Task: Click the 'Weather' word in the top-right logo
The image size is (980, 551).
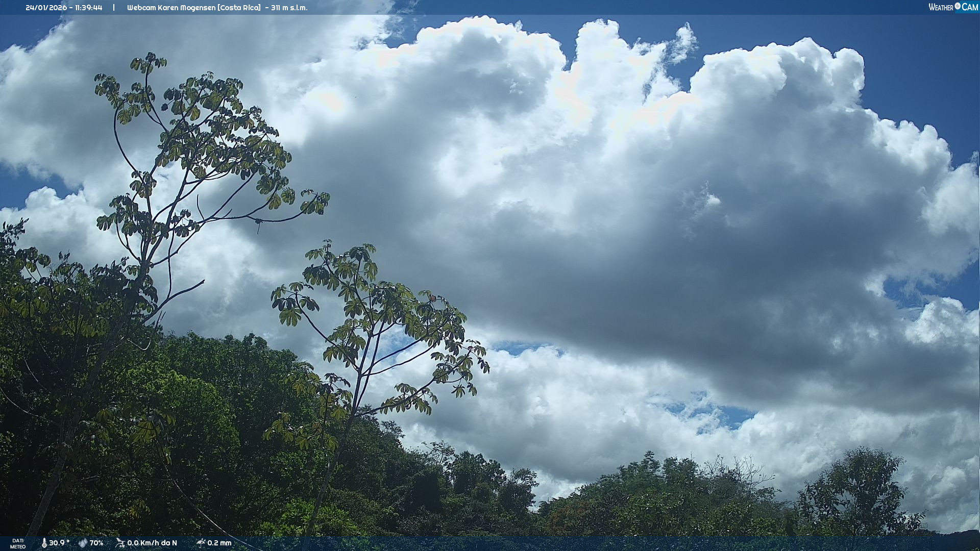Action: click(x=941, y=7)
